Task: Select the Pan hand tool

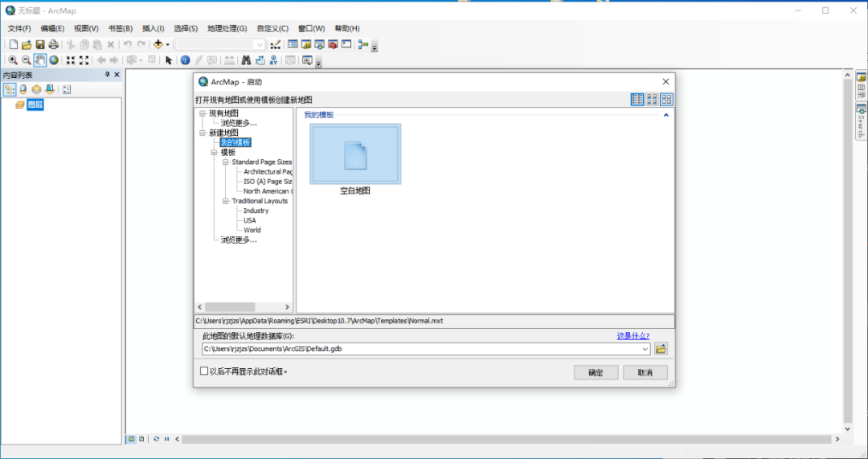Action: [x=40, y=59]
